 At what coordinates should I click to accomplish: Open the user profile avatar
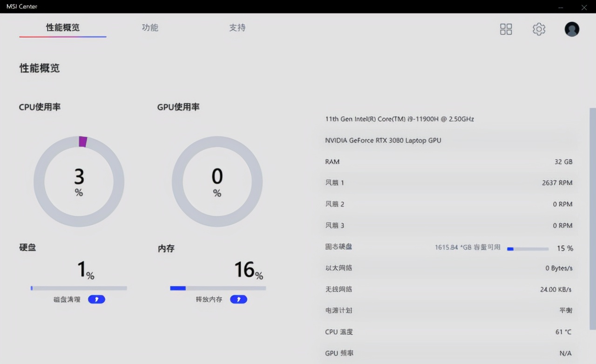point(572,29)
